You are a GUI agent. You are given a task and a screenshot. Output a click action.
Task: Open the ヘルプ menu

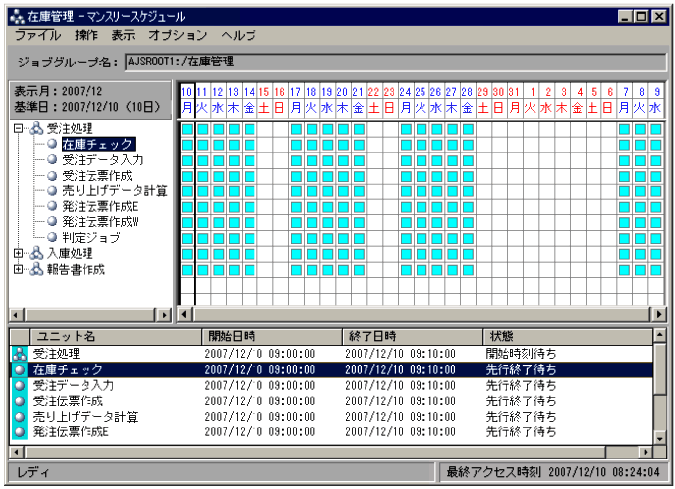click(238, 35)
